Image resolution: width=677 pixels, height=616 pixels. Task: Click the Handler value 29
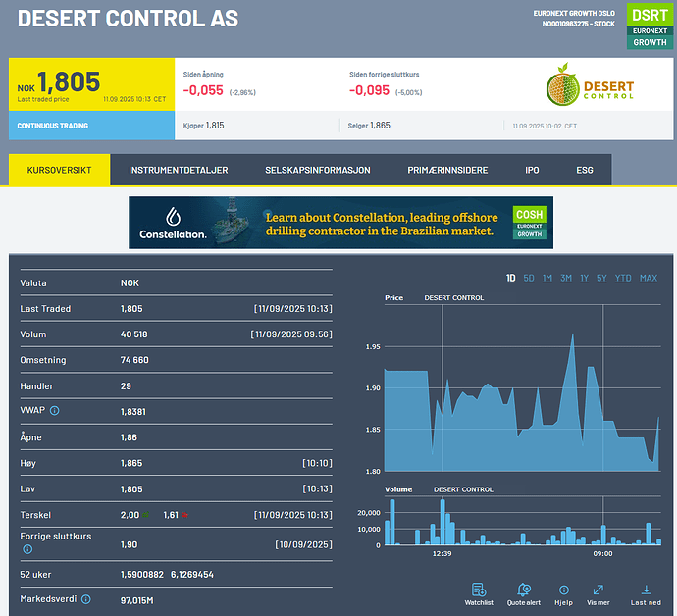click(x=126, y=386)
